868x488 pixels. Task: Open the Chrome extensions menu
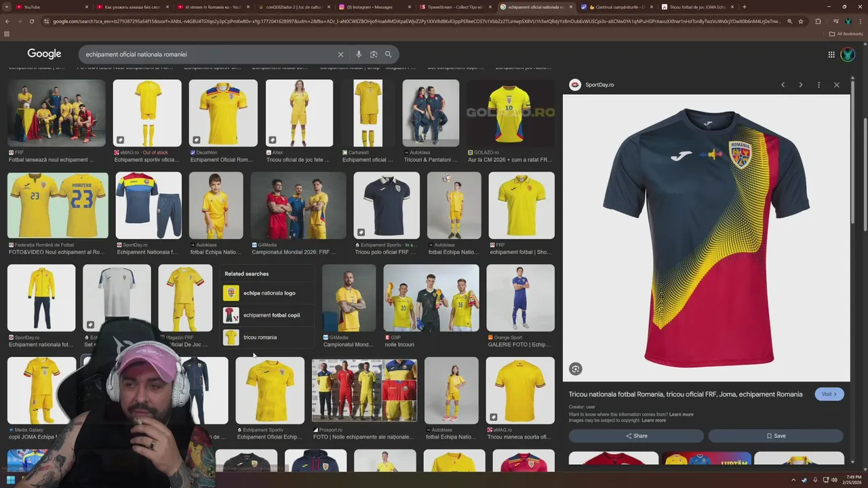point(818,21)
